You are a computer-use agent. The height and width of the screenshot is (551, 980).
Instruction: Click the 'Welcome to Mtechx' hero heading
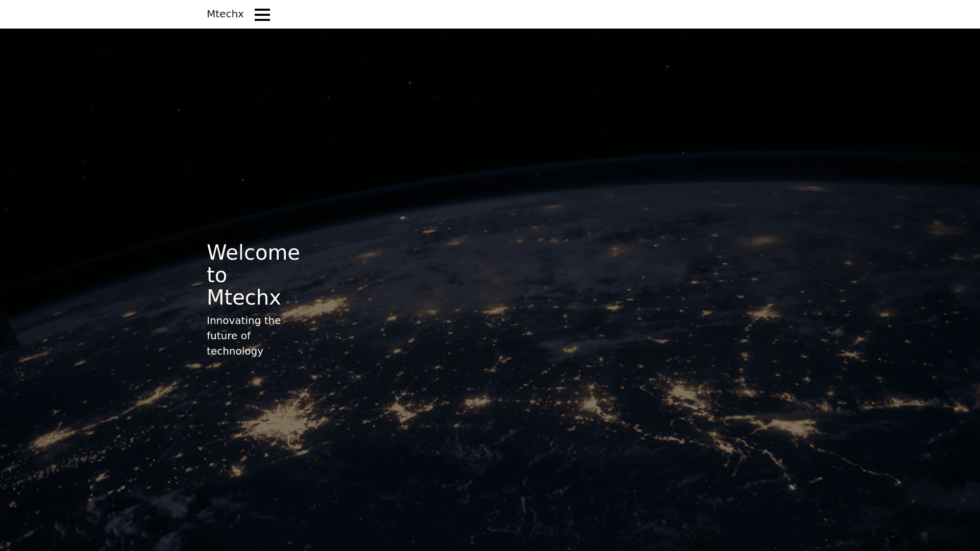point(253,275)
